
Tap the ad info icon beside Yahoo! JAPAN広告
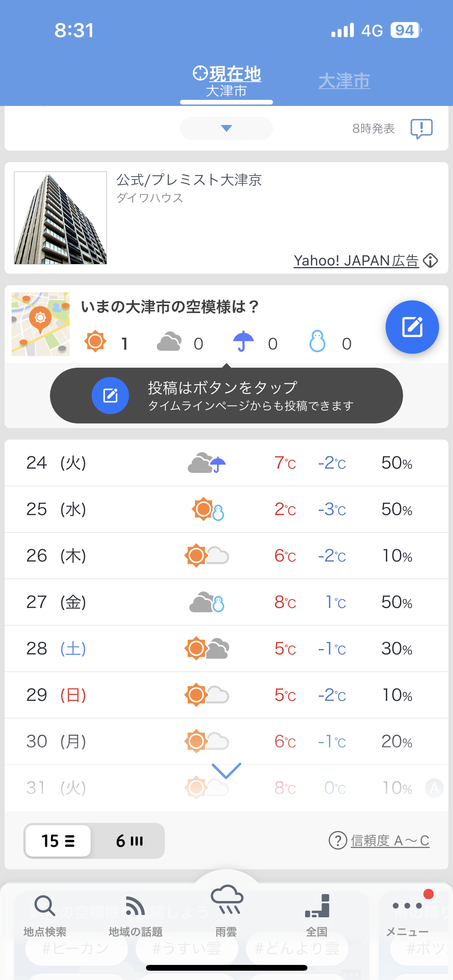click(x=431, y=260)
